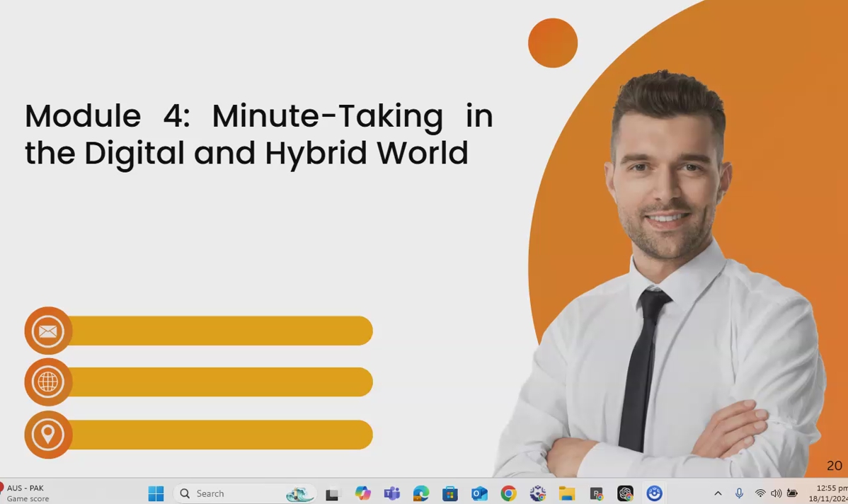
Task: Open the Windows Start menu
Action: [x=156, y=493]
